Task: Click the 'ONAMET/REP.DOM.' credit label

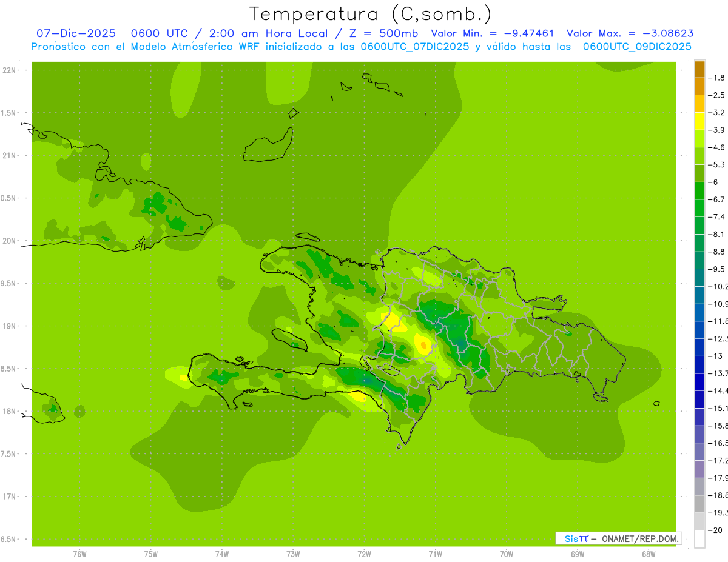Action: 640,538
